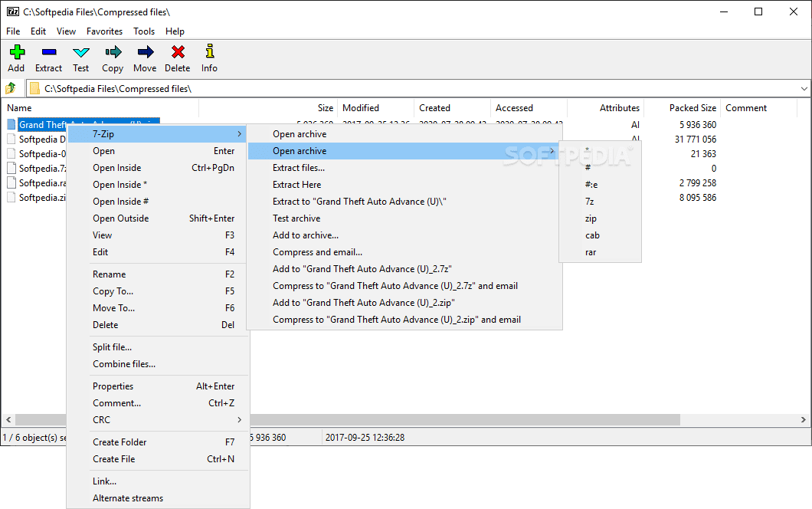Open the File menu
The width and height of the screenshot is (812, 509).
click(x=14, y=31)
